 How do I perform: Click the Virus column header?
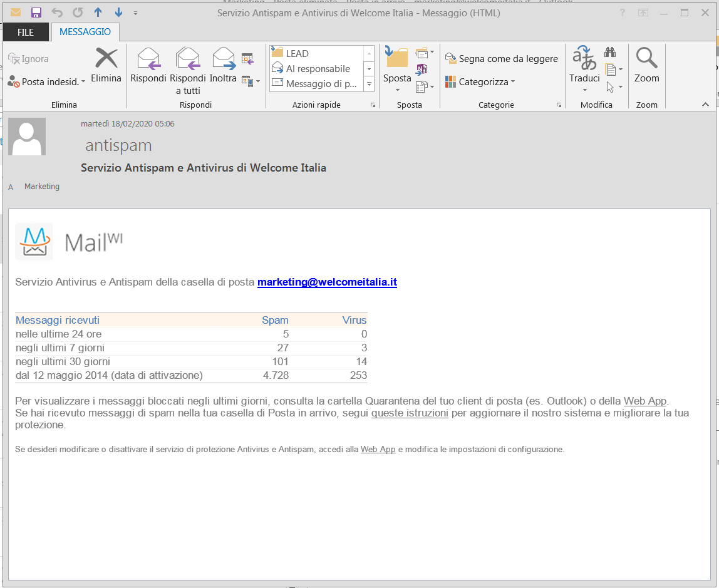[x=354, y=320]
